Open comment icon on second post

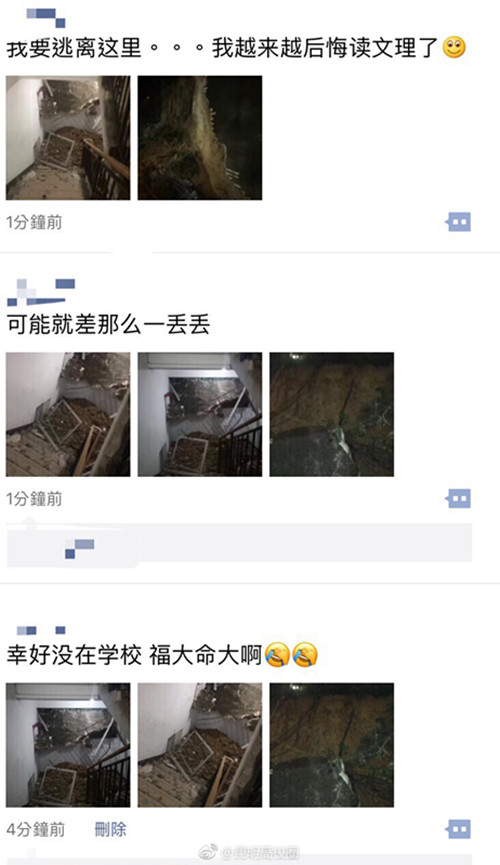(x=459, y=498)
